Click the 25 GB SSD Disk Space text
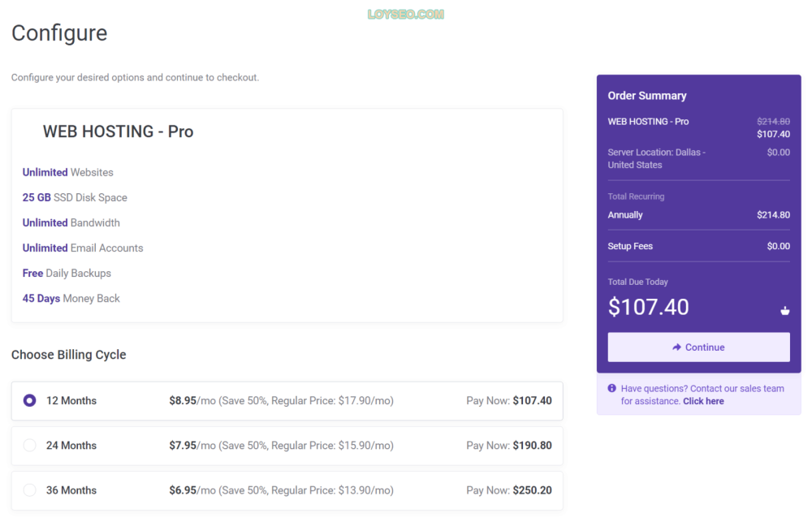The image size is (812, 522). click(x=75, y=197)
